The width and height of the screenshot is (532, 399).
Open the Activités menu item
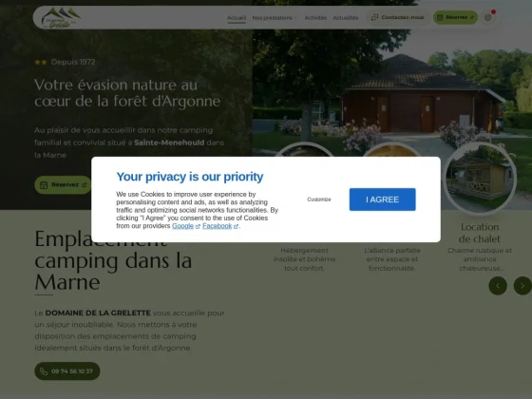[x=315, y=18]
